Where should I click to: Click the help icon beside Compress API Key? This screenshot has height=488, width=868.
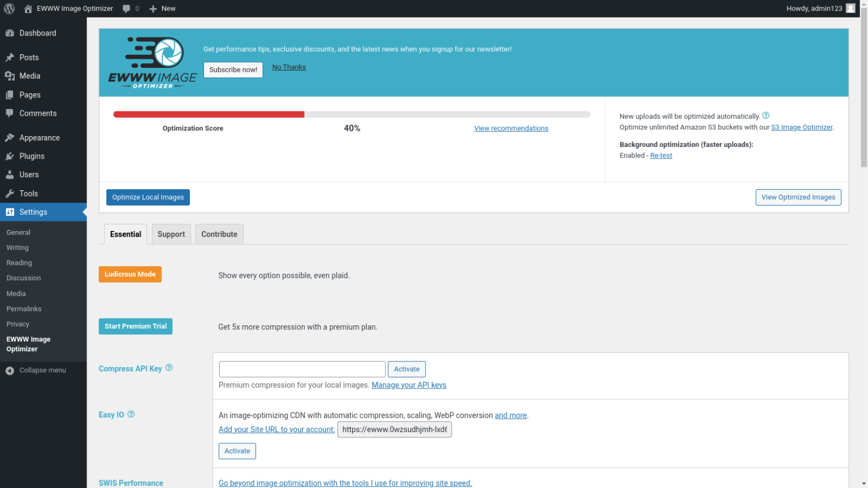[x=168, y=368]
